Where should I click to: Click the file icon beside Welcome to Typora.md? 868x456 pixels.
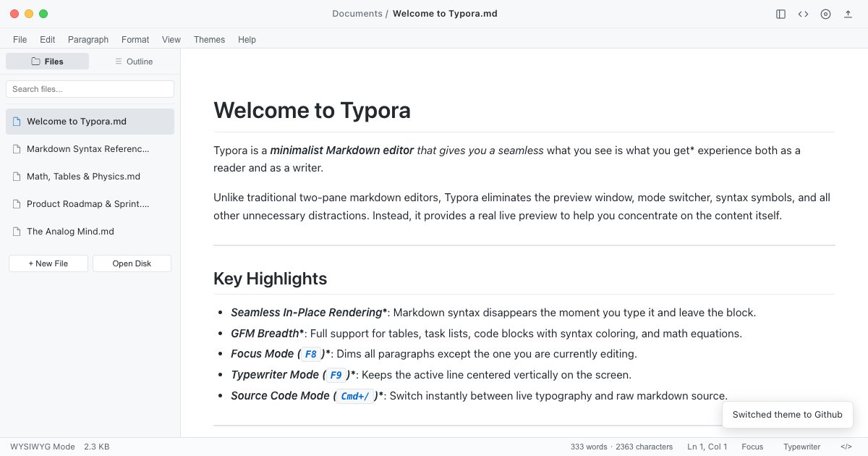[x=17, y=122]
